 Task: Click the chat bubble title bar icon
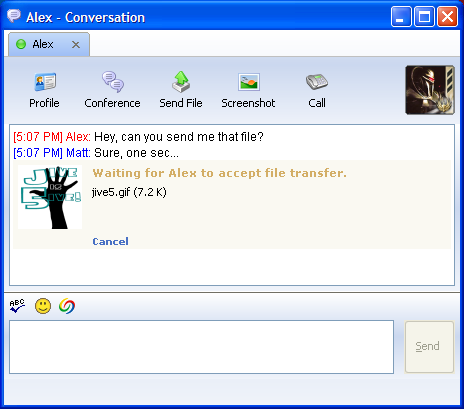[14, 16]
